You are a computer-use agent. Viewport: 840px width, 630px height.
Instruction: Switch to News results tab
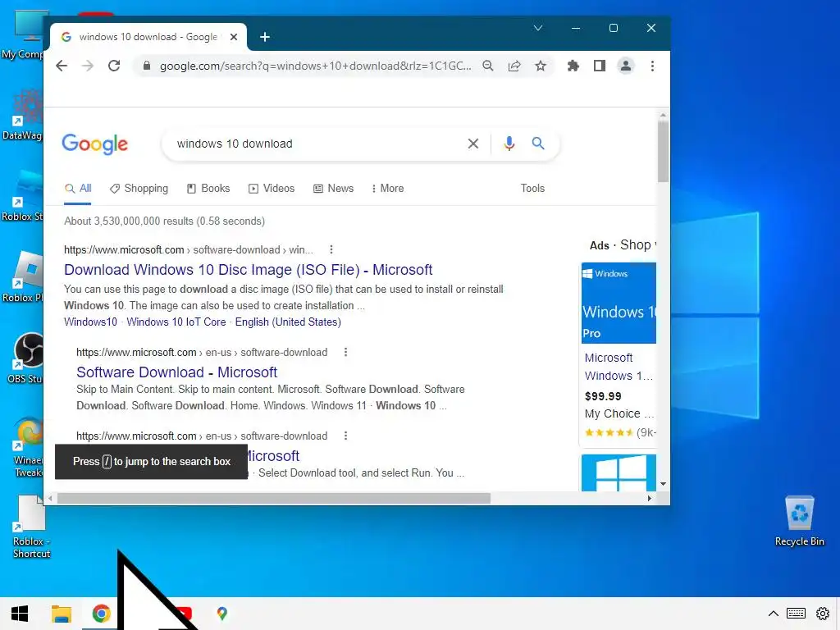[x=333, y=189]
